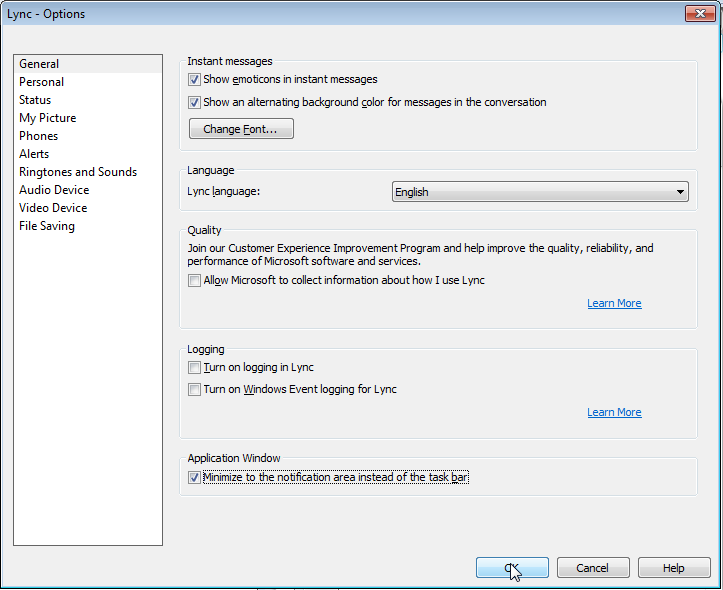Screen dimensions: 723x590
Task: Open the Lync language dropdown
Action: 540,192
